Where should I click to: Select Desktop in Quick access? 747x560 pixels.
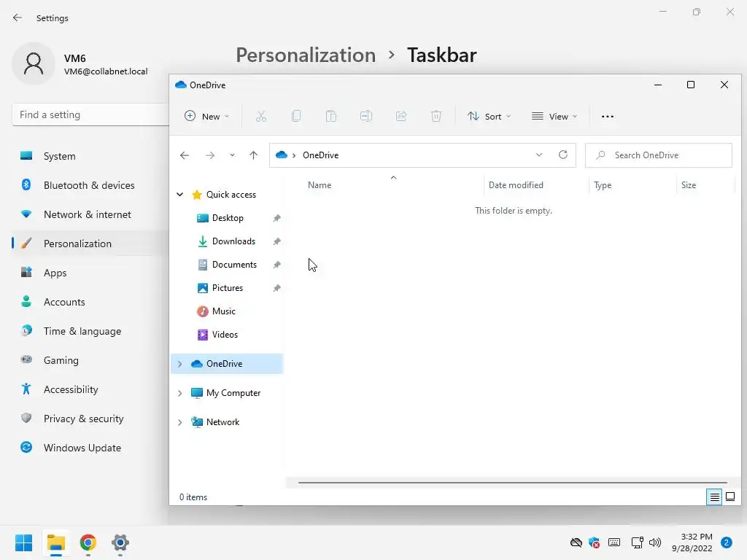point(228,218)
